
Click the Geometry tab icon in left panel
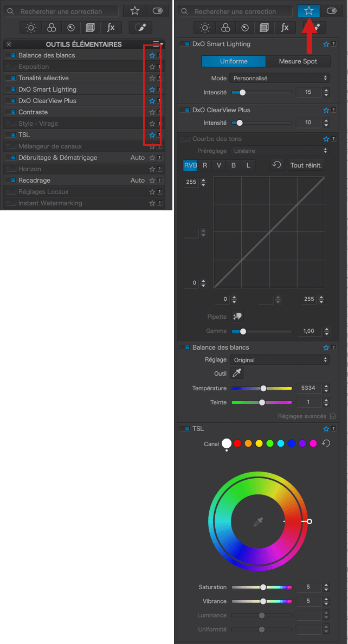pos(91,28)
